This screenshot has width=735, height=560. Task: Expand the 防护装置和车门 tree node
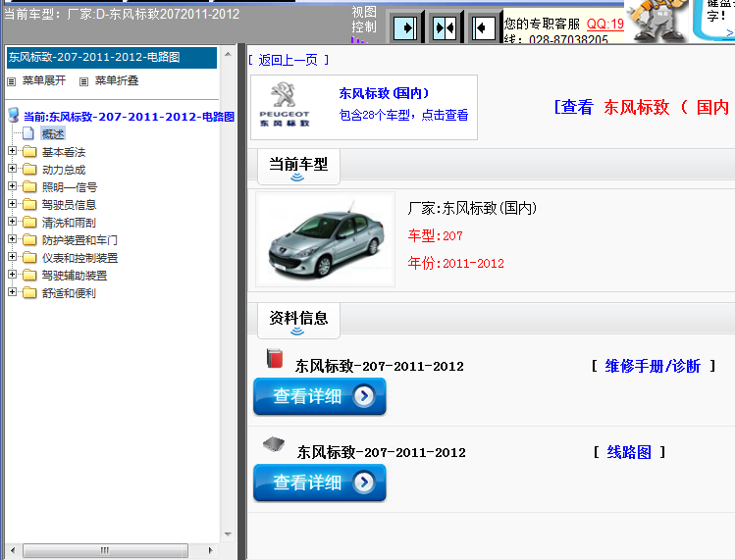pos(13,239)
